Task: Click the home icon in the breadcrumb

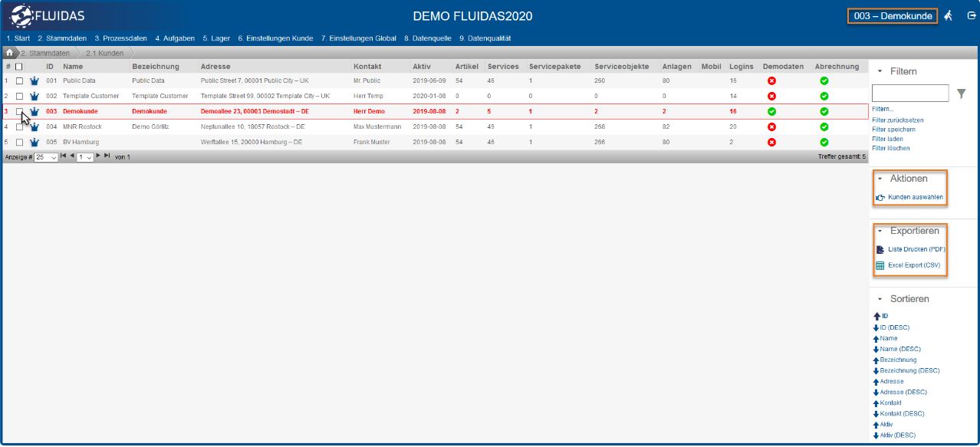Action: click(x=9, y=53)
